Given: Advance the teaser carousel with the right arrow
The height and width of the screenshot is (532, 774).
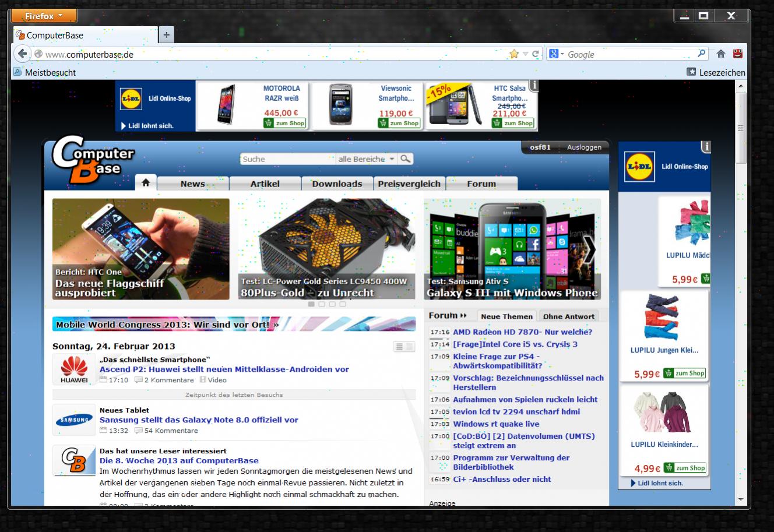Looking at the screenshot, I should 590,250.
